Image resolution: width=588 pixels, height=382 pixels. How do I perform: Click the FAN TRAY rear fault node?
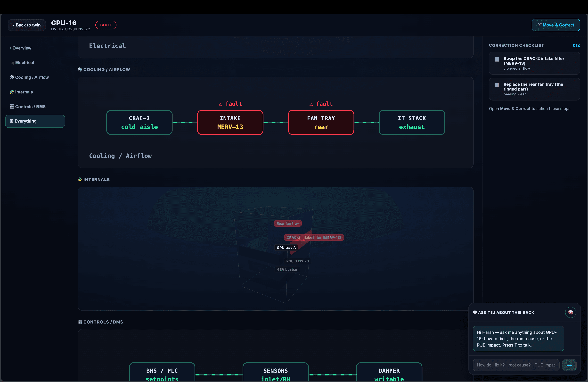(321, 123)
